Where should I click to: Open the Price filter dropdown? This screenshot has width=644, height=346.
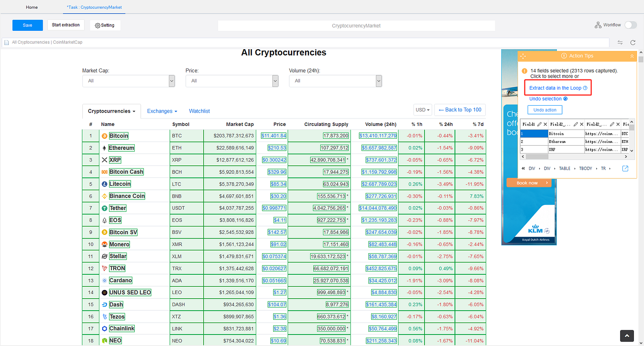click(x=232, y=81)
